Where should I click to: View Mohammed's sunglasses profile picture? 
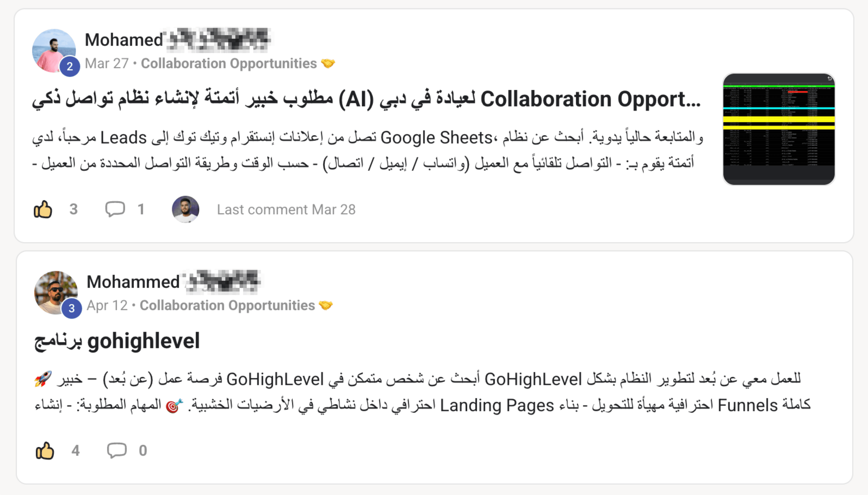coord(56,292)
